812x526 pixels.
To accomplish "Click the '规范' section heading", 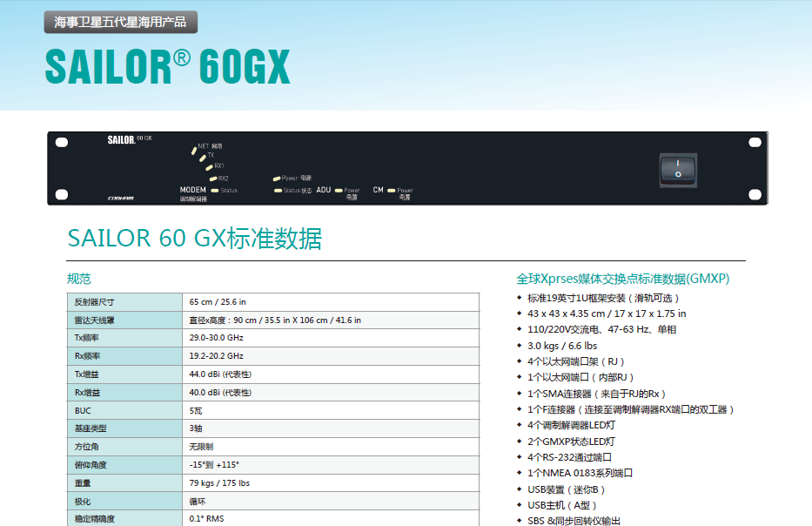I will (78, 279).
